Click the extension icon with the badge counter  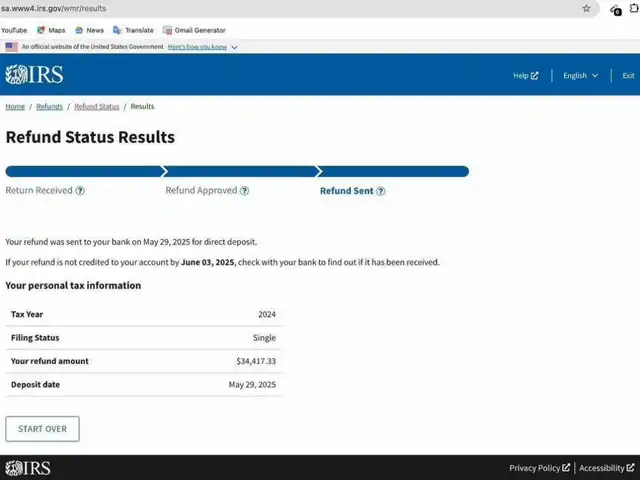[616, 9]
